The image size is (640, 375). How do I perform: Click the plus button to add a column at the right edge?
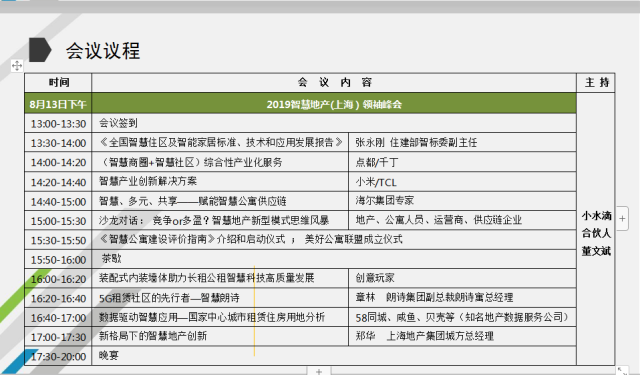[x=622, y=219]
